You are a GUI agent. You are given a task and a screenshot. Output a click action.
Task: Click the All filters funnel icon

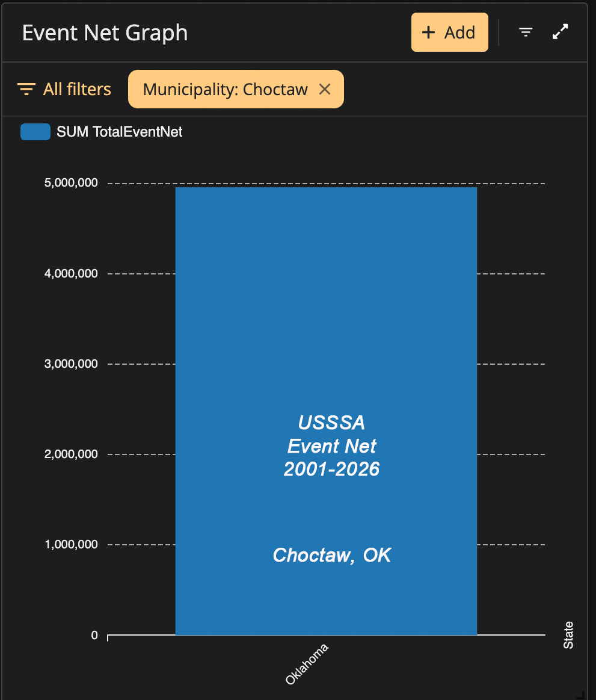(x=26, y=89)
